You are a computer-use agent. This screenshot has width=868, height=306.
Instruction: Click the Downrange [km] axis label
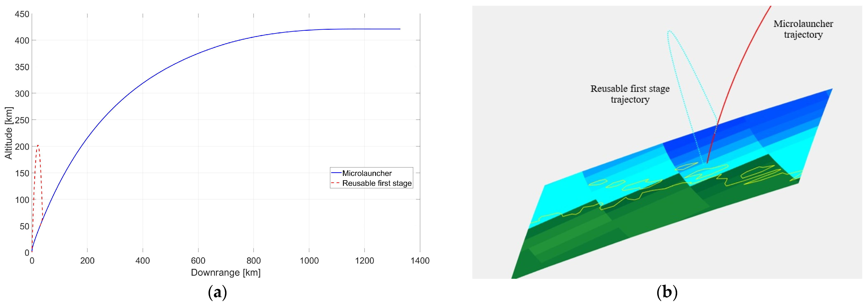click(x=225, y=272)
